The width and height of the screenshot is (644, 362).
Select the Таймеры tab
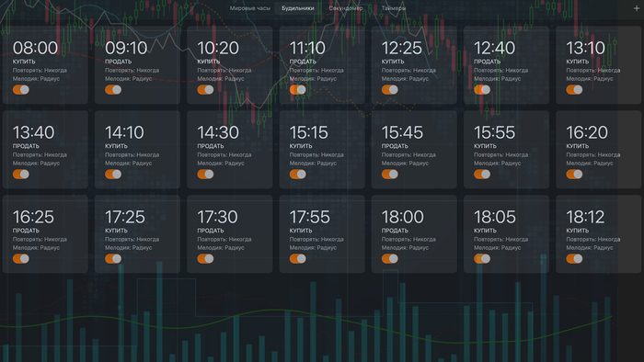393,8
